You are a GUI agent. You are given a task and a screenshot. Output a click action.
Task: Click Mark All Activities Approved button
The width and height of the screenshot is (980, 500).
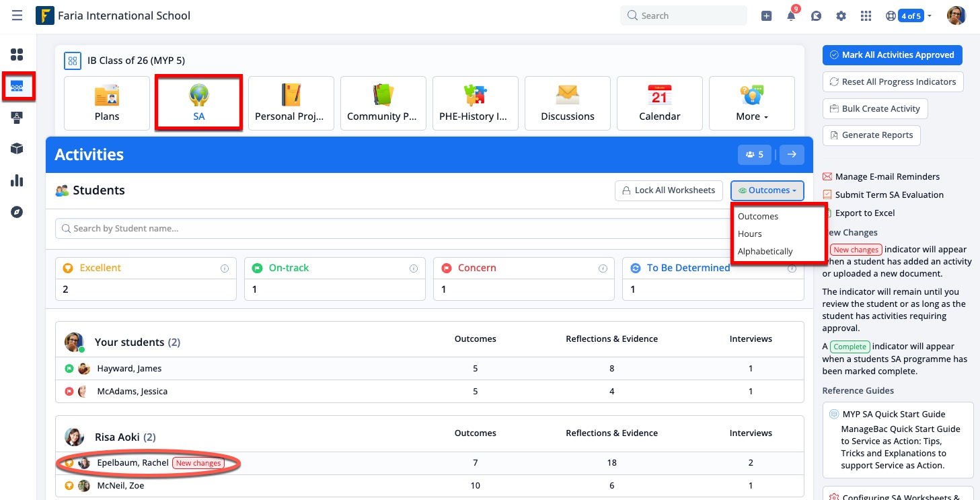click(892, 55)
